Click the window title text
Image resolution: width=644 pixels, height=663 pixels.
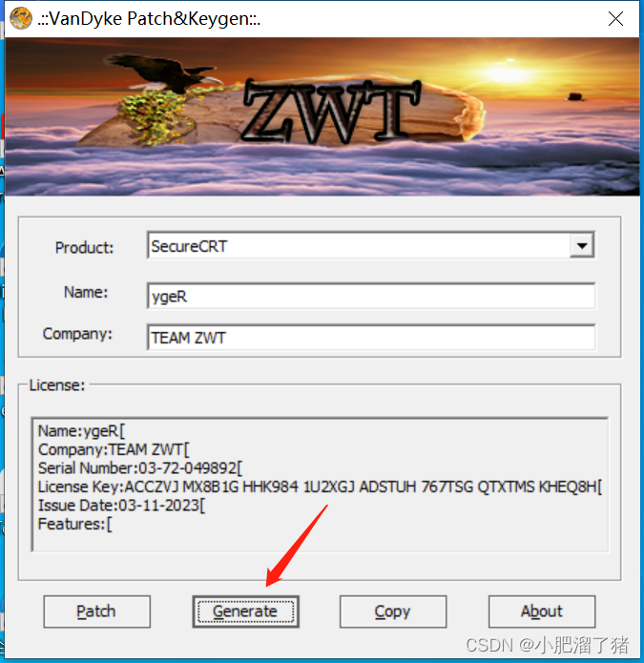point(149,19)
